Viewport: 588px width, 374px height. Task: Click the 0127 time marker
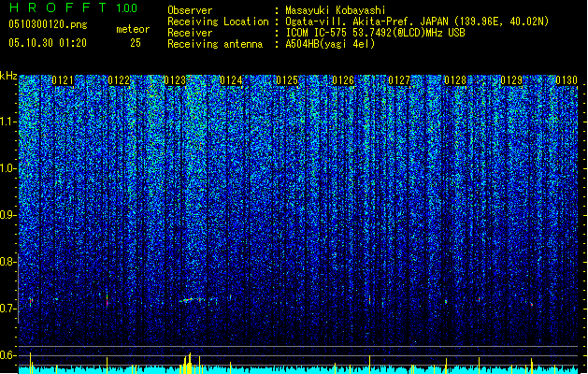(x=399, y=80)
